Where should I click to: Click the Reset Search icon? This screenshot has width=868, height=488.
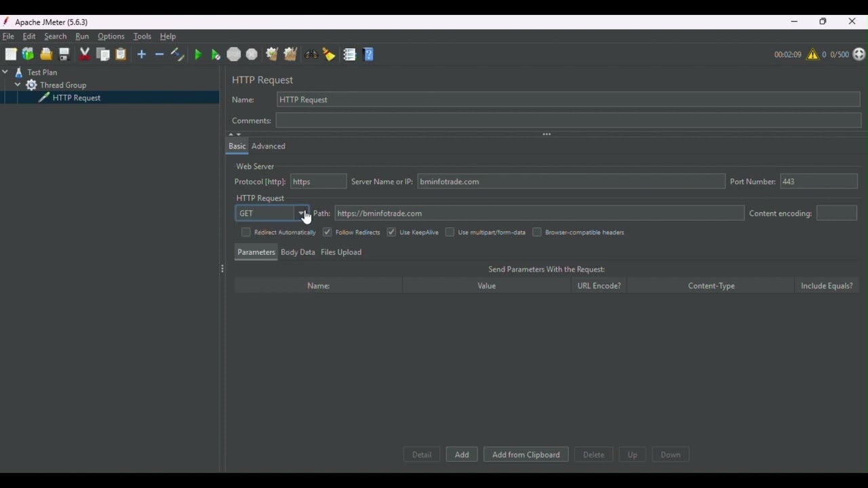pos(329,54)
